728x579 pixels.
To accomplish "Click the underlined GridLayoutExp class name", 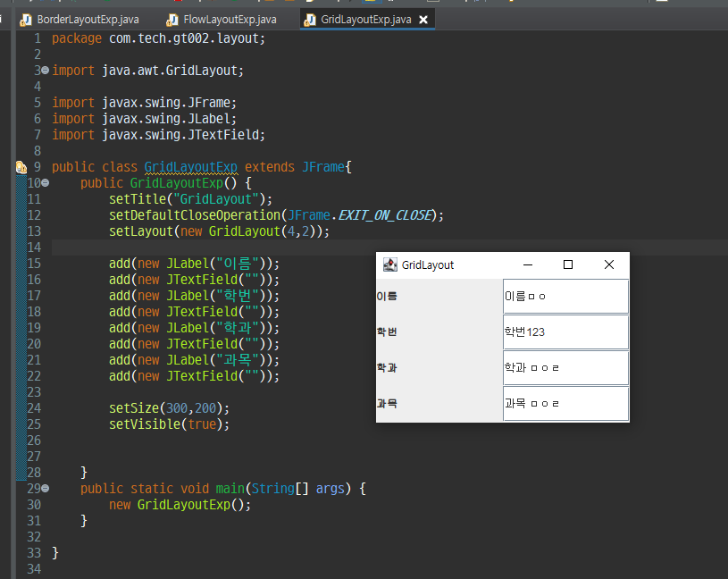I will point(191,167).
